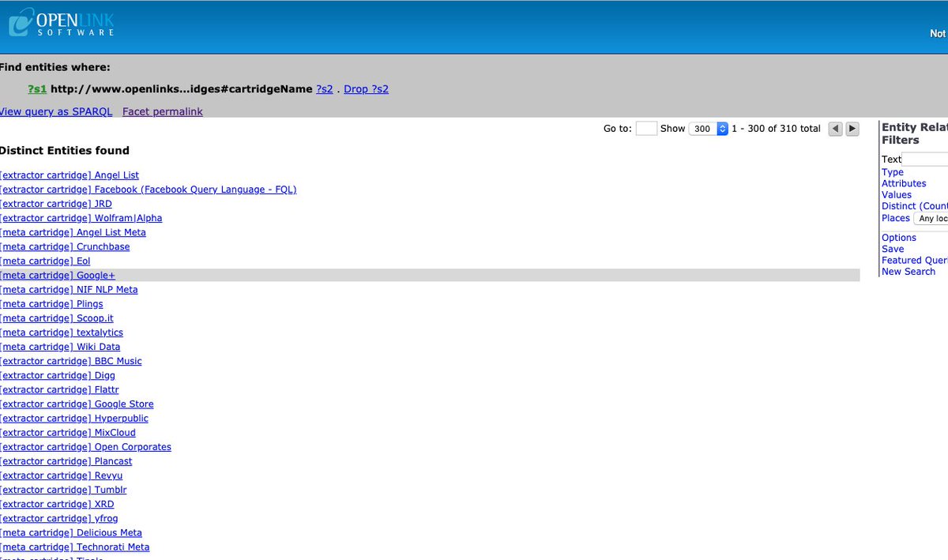948x560 pixels.
Task: Select the Attributes filter
Action: tap(904, 183)
